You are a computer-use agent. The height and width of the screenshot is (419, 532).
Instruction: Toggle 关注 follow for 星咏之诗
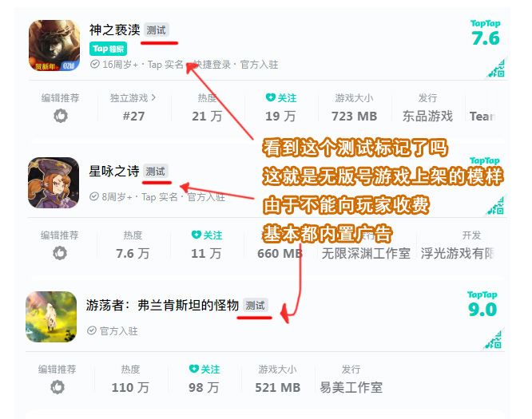point(207,235)
